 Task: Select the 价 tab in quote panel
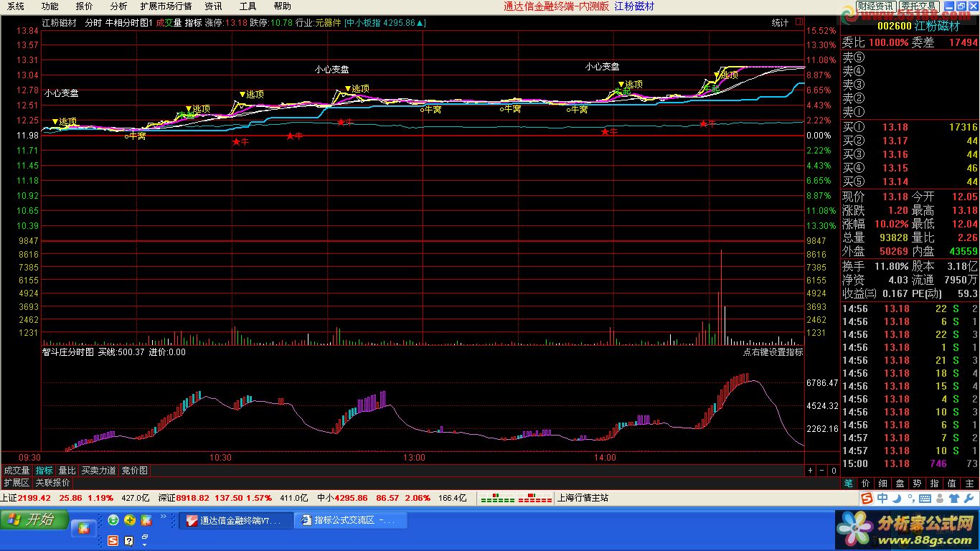pos(865,484)
